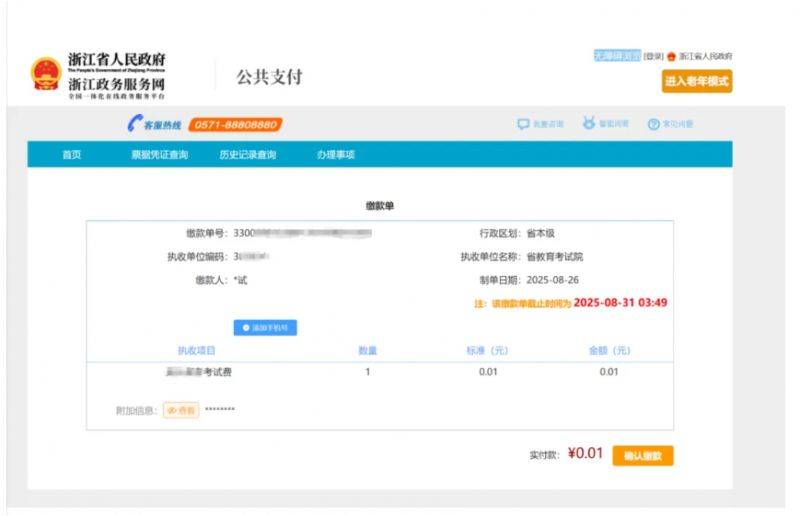
Task: Open 我要咨询 consultation chat icon
Action: 523,124
